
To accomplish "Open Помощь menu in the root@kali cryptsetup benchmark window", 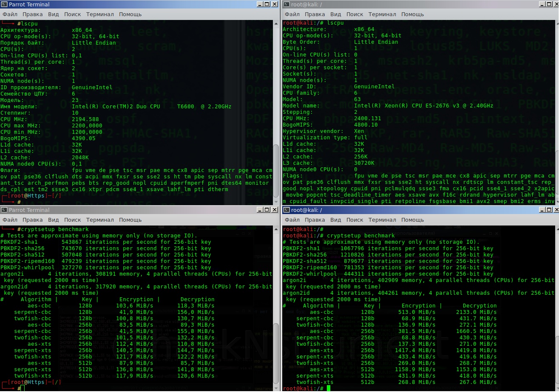I will pyautogui.click(x=413, y=220).
